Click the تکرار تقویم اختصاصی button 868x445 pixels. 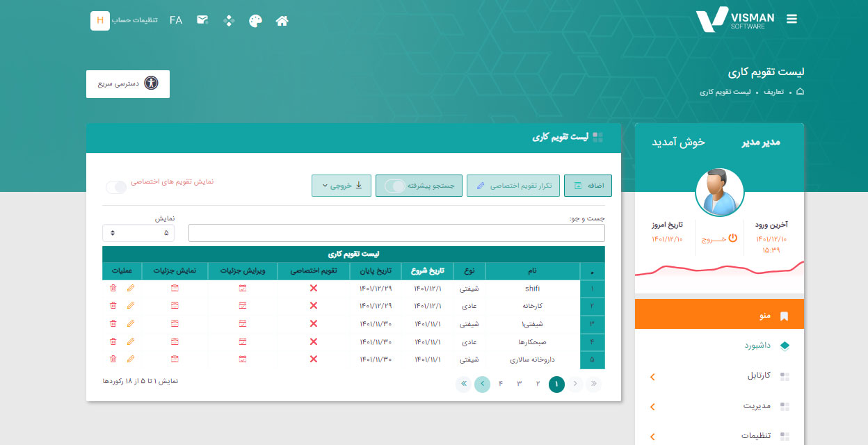(513, 186)
